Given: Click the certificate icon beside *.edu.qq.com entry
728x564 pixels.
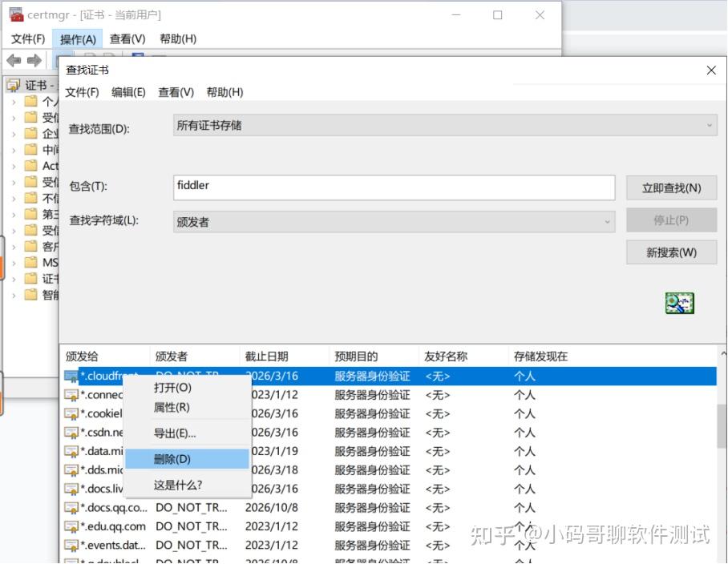Looking at the screenshot, I should click(x=70, y=526).
